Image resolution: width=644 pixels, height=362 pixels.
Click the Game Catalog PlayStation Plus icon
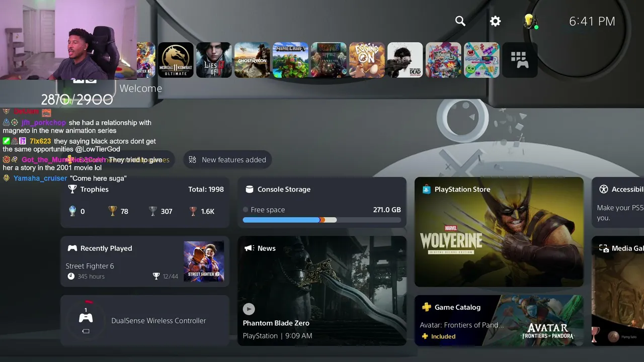426,307
